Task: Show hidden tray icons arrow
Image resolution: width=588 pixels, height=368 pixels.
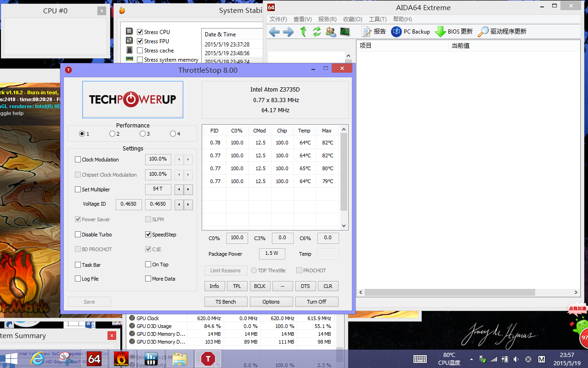Action: click(x=471, y=359)
